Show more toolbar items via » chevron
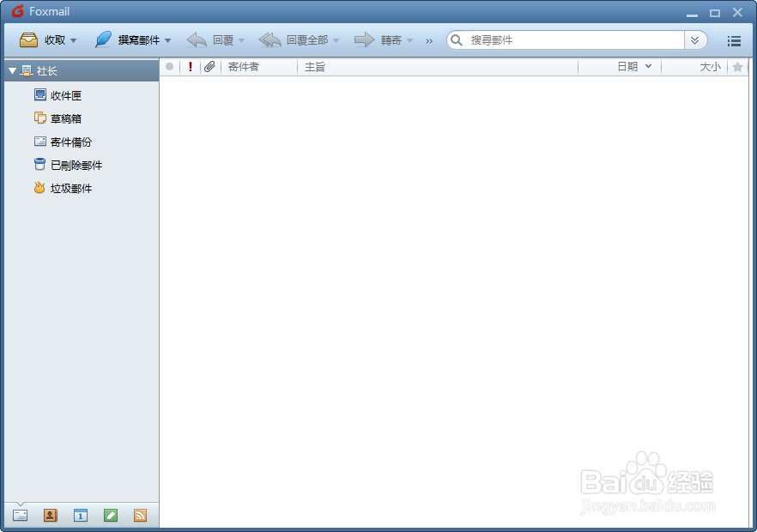Image resolution: width=757 pixels, height=532 pixels. click(x=429, y=41)
